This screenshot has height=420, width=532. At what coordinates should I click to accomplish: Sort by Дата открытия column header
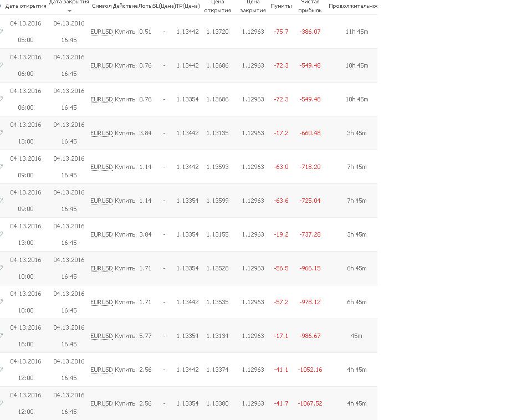pyautogui.click(x=26, y=6)
